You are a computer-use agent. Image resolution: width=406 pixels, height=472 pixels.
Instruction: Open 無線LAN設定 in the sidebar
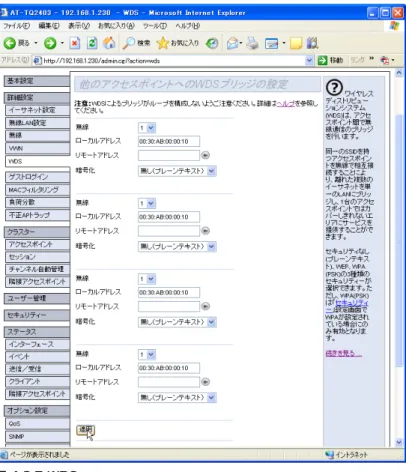click(37, 123)
